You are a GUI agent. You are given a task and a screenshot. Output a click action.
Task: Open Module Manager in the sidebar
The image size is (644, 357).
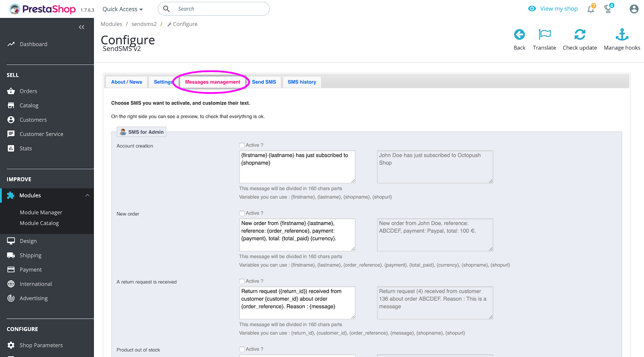click(x=41, y=213)
